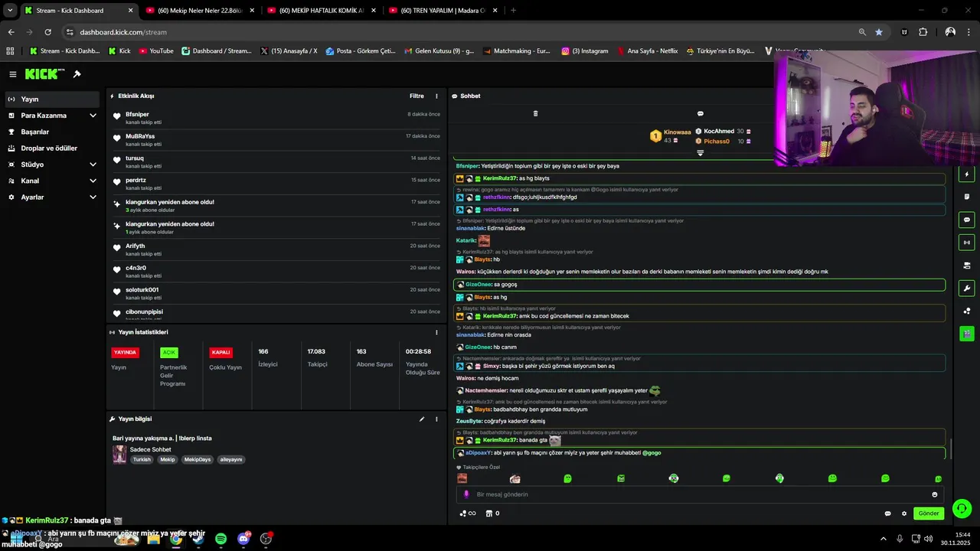Select MuBRaYss follow event
Screen dimensions: 980x551
[276, 140]
